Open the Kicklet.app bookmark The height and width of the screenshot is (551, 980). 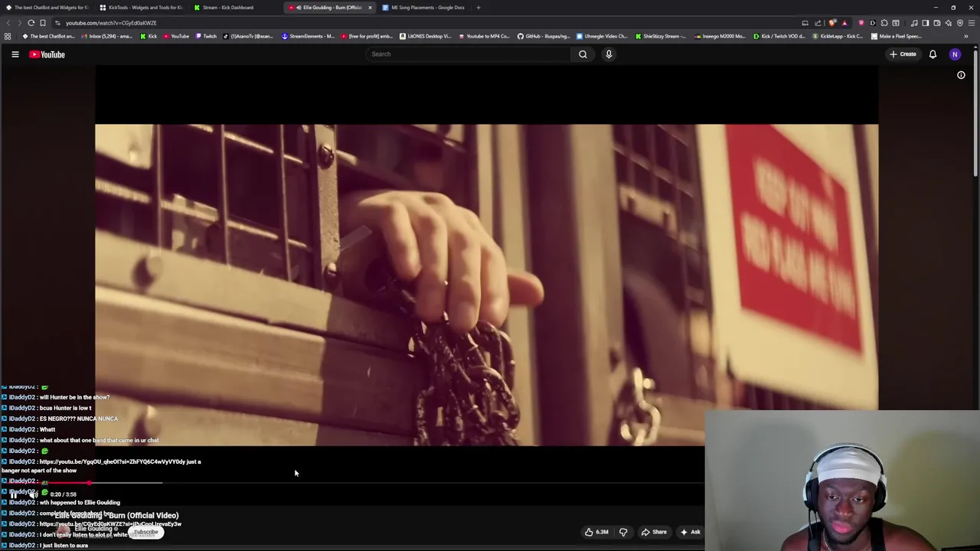[837, 36]
